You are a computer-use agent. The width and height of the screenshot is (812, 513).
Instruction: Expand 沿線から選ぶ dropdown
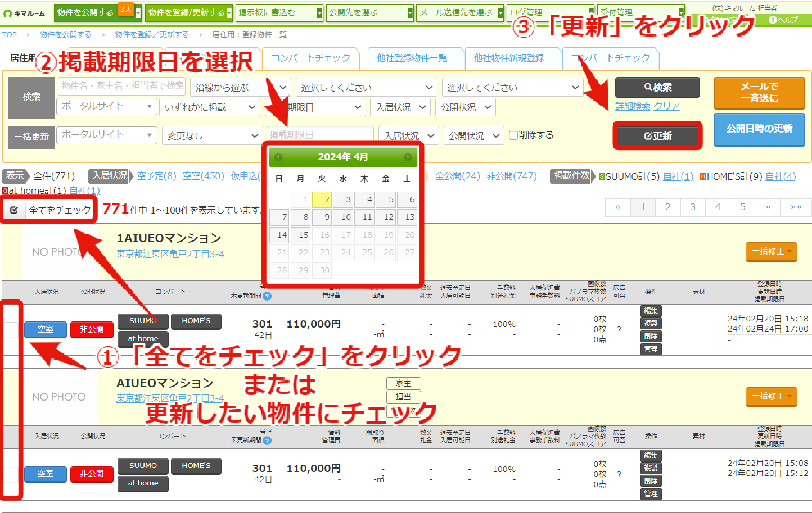(241, 87)
